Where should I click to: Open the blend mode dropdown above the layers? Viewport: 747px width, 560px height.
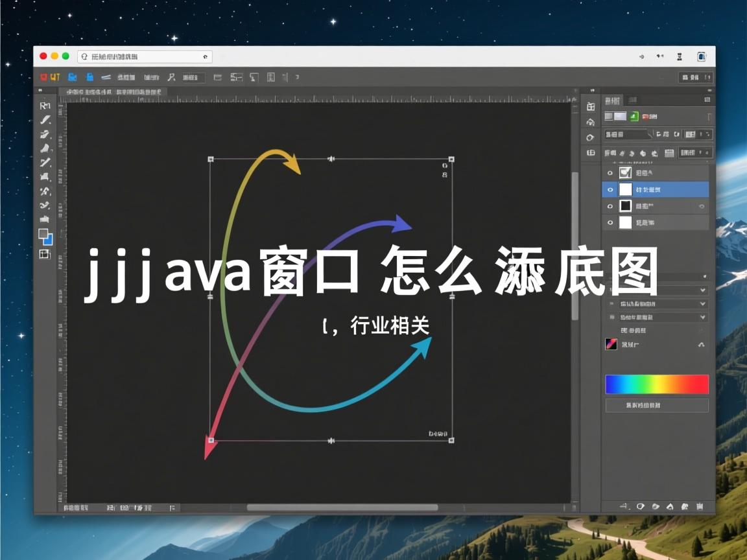[x=626, y=134]
